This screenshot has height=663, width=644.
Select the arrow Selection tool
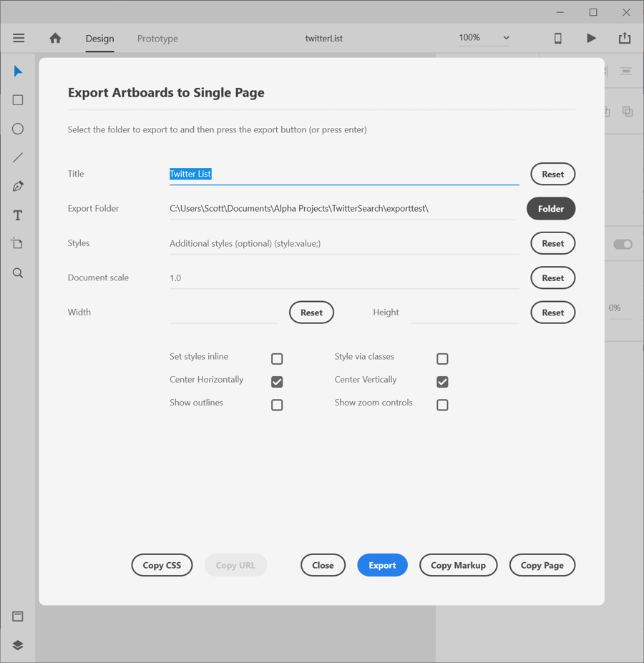point(18,71)
